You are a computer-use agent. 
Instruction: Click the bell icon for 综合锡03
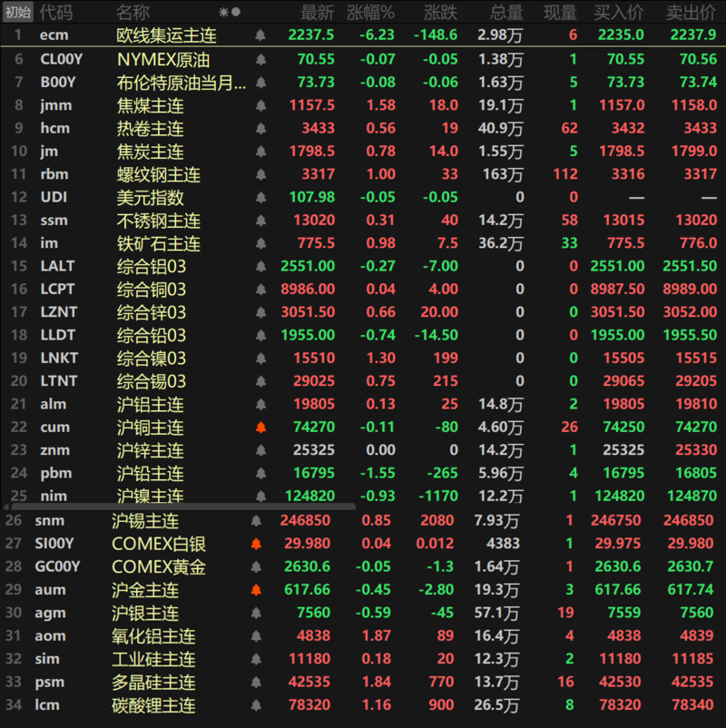click(260, 381)
